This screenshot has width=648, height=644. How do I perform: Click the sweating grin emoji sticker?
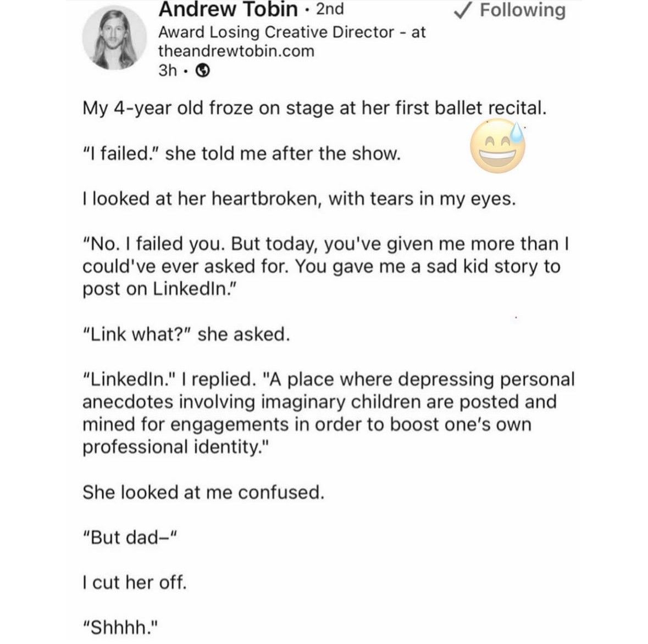tap(498, 146)
